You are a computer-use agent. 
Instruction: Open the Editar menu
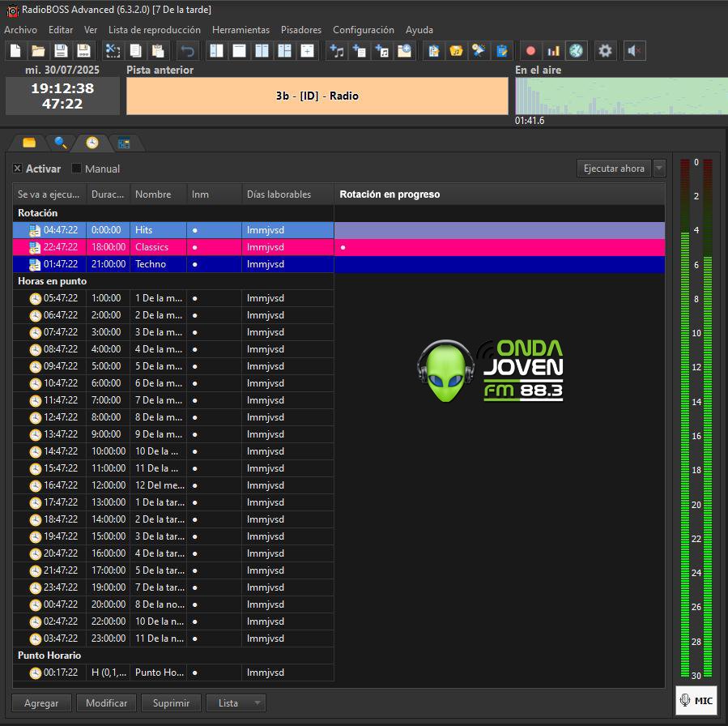point(61,30)
